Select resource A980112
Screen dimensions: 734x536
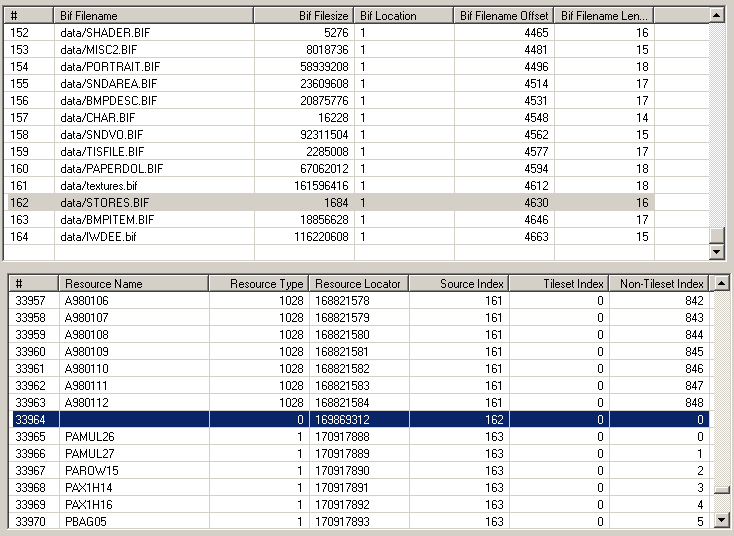(x=360, y=403)
